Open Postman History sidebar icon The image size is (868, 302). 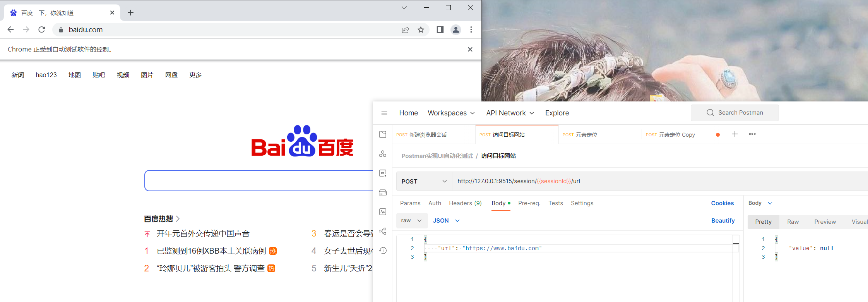383,251
